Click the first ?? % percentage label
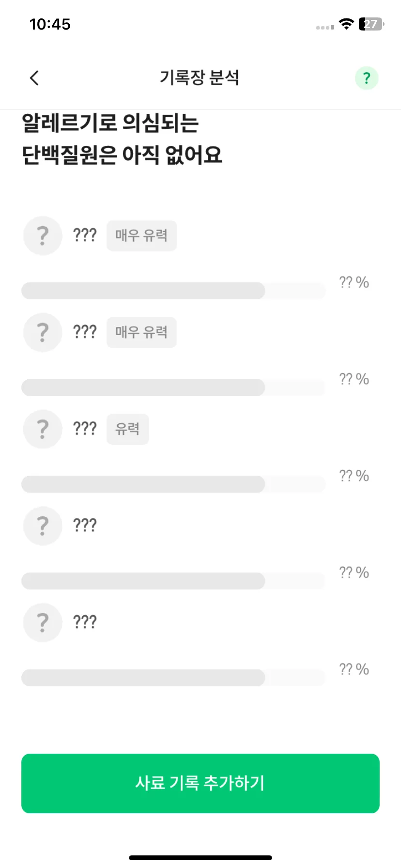401x868 pixels. point(354,282)
